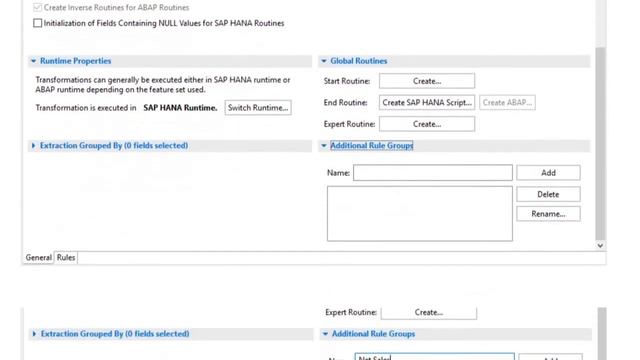Click the 'Name:' label beside the empty input

coord(338,173)
